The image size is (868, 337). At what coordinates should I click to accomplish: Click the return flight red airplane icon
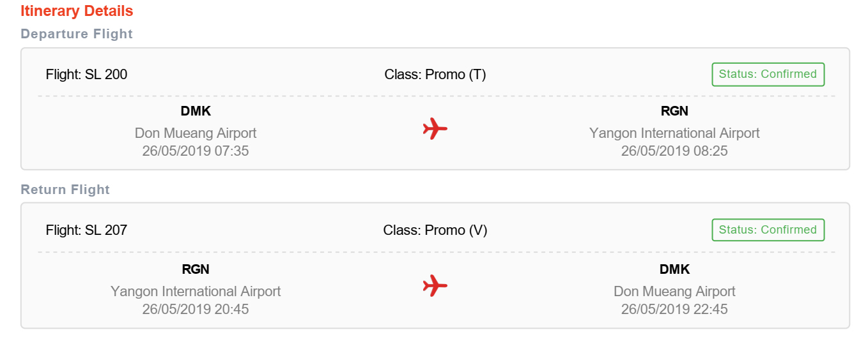pos(435,285)
